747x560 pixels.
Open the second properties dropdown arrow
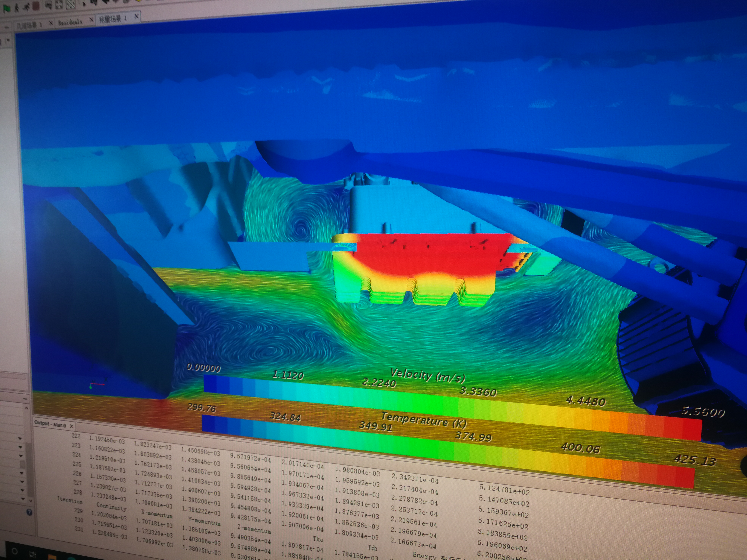click(20, 447)
